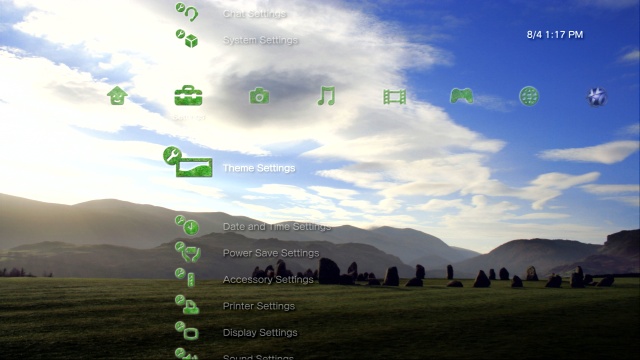Click the Date and Time clock icon
Image resolution: width=640 pixels, height=360 pixels.
(x=187, y=225)
